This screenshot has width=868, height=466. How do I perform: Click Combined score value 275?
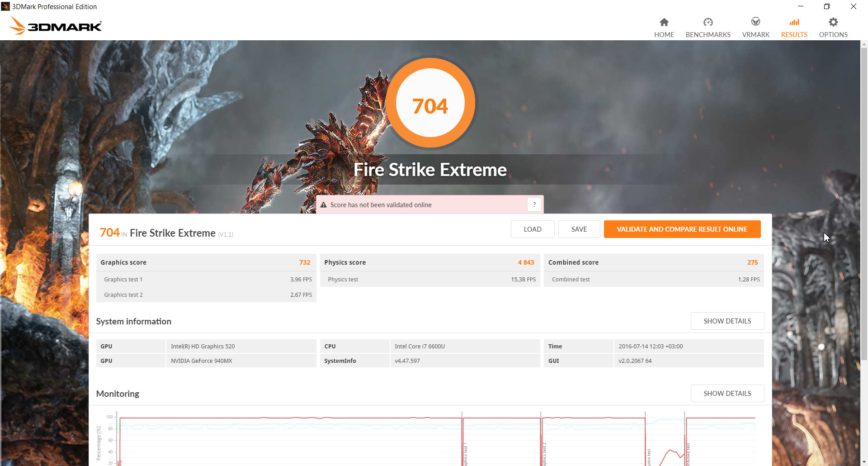click(x=752, y=262)
